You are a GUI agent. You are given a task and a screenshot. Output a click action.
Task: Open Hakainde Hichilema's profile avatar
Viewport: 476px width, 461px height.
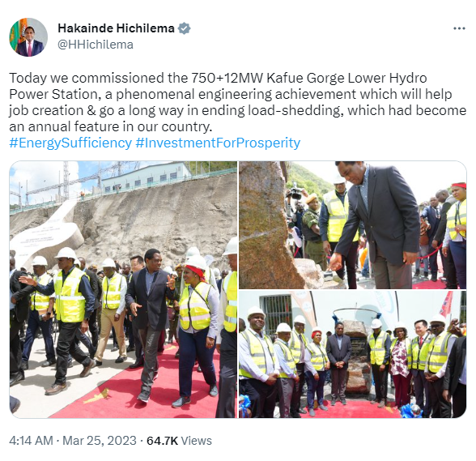pos(28,37)
